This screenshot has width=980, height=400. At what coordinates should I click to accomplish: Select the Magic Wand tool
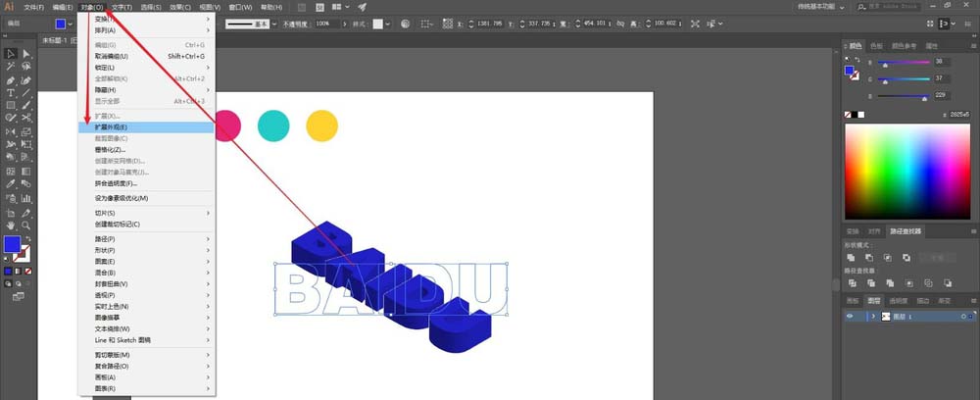coord(11,67)
